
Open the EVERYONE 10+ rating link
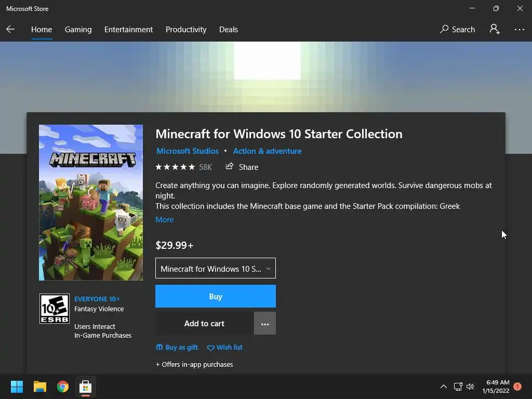97,299
